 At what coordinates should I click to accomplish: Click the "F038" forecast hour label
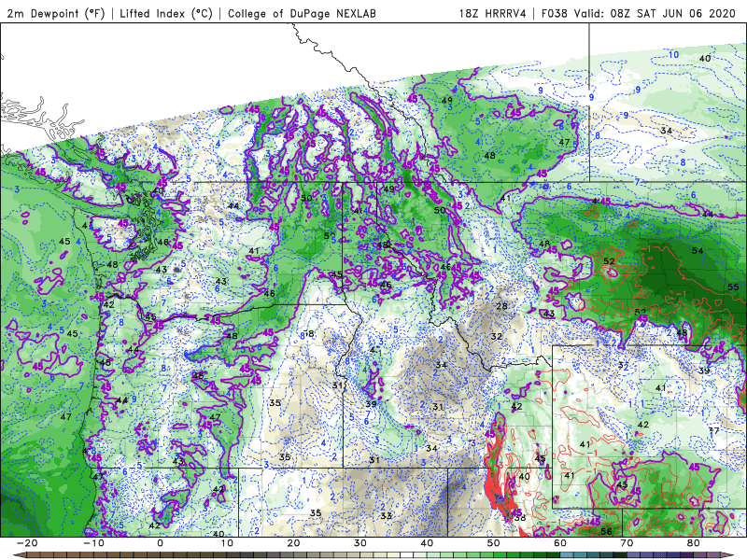(555, 14)
